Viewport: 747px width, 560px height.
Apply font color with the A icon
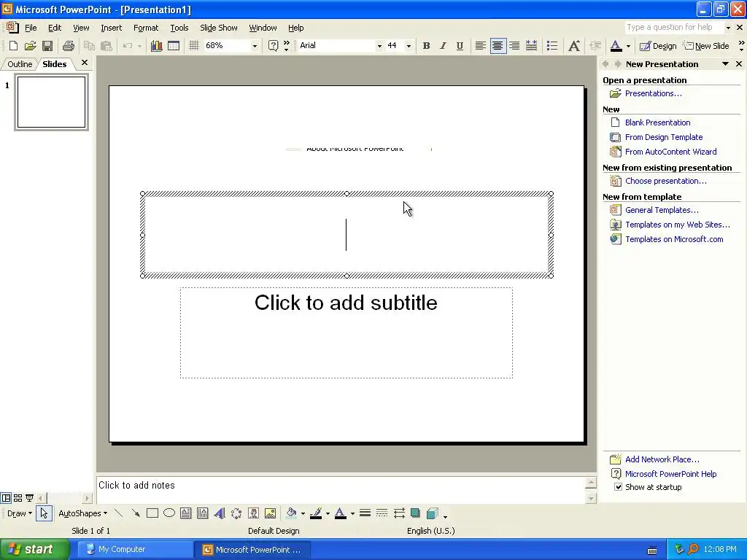pos(616,46)
